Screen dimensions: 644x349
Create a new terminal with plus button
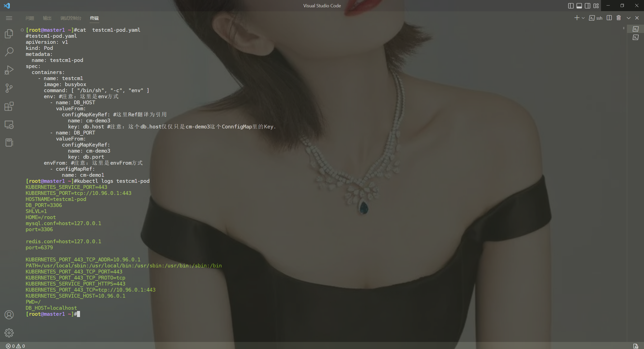(577, 18)
